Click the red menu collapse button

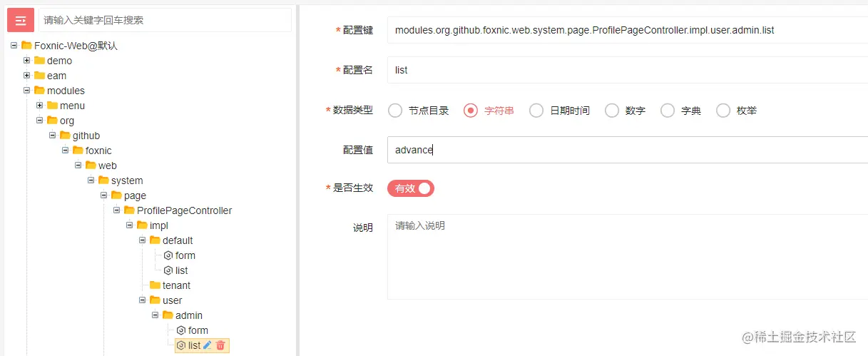21,20
